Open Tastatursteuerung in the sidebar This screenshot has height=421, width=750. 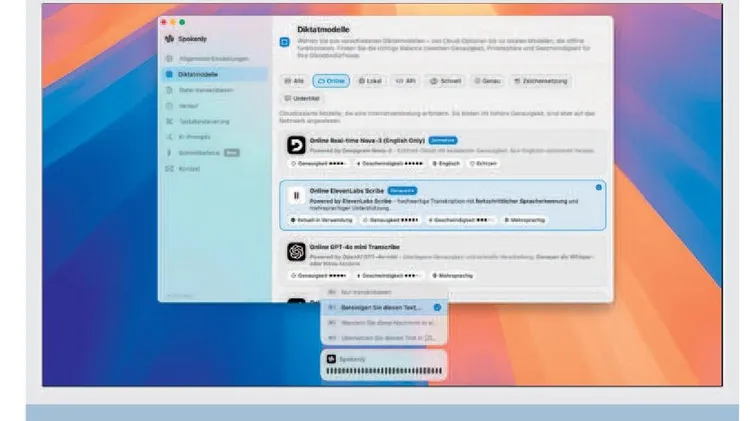(x=214, y=122)
